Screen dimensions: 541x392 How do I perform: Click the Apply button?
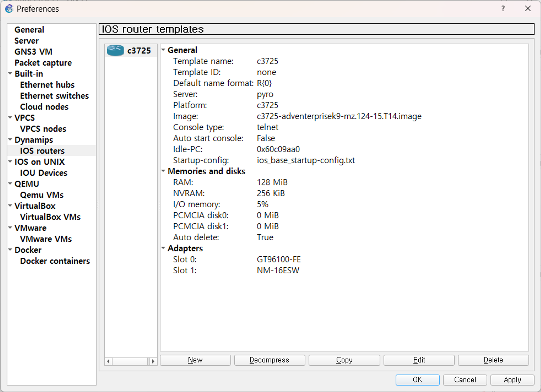[x=512, y=380]
